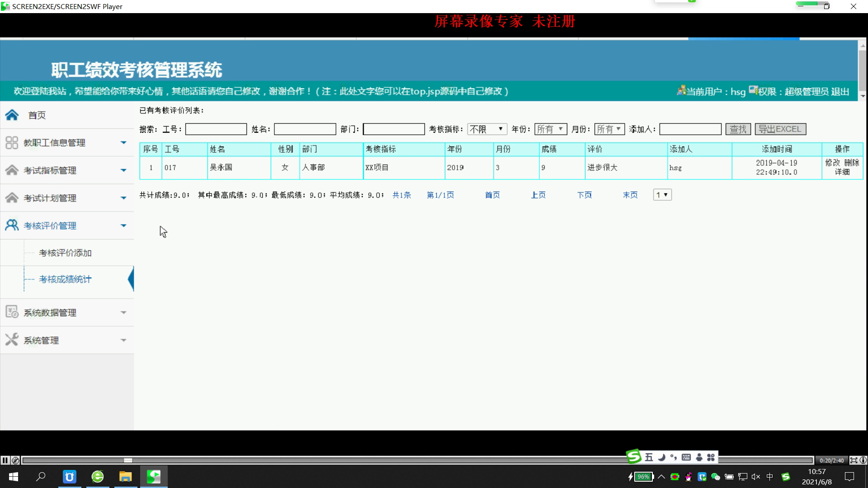Collapse the 考核评价管理 menu arrow
This screenshot has width=868, height=488.
(123, 225)
